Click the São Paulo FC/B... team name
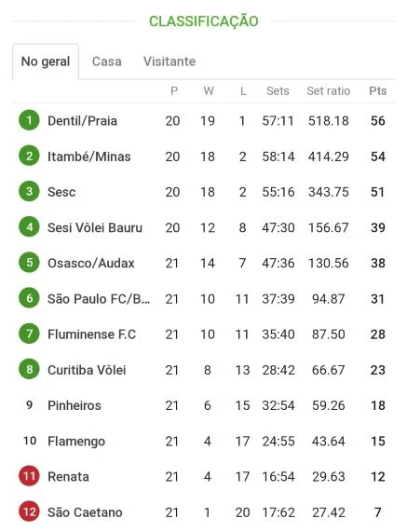407x532 pixels. pos(99,299)
